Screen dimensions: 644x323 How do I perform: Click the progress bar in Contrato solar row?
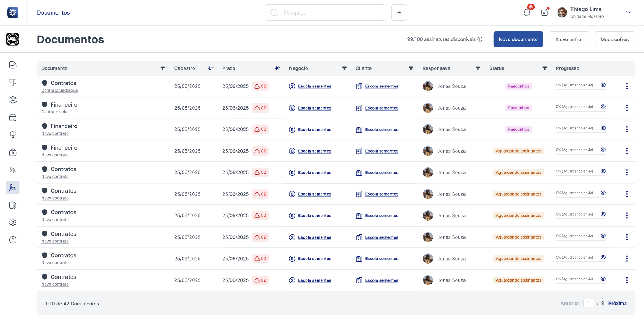coord(581,111)
